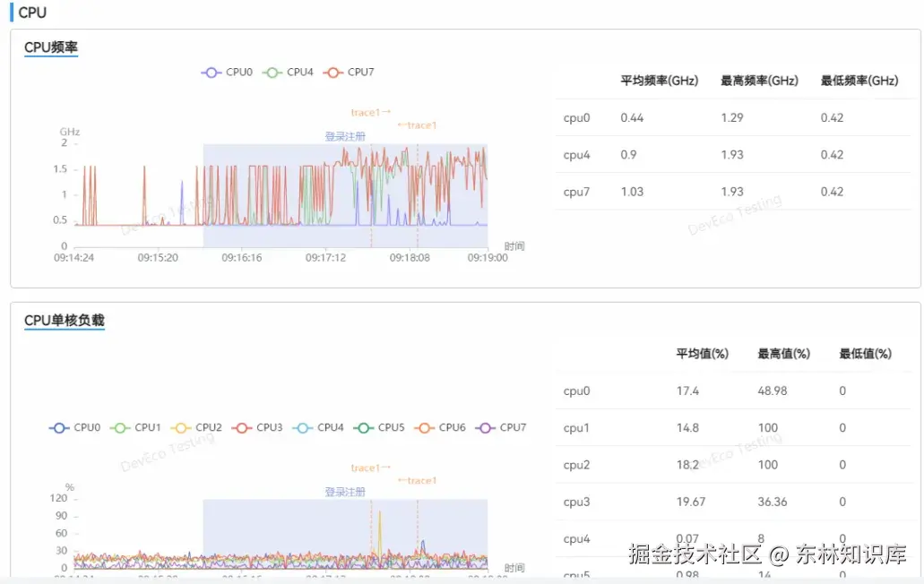The image size is (924, 584).
Task: Click the 09:16:16 tick on frequency time axis
Action: coord(242,258)
